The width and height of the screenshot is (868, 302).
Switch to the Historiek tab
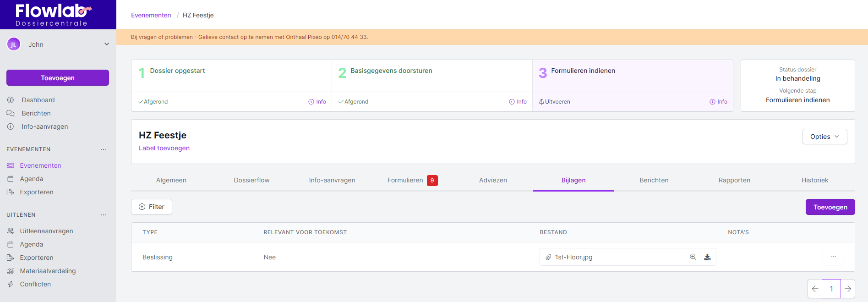814,180
